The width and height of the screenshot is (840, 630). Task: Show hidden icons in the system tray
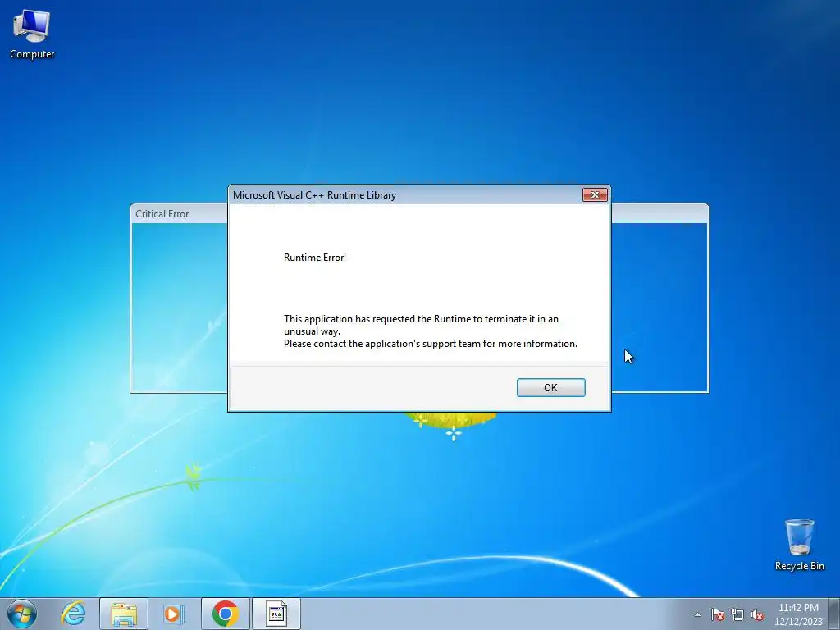(x=697, y=614)
